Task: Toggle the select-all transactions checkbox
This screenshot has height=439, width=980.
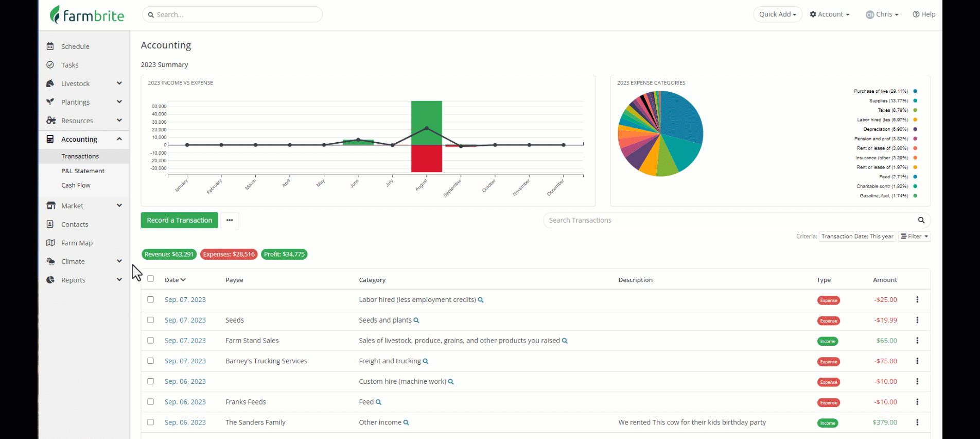Action: tap(150, 279)
